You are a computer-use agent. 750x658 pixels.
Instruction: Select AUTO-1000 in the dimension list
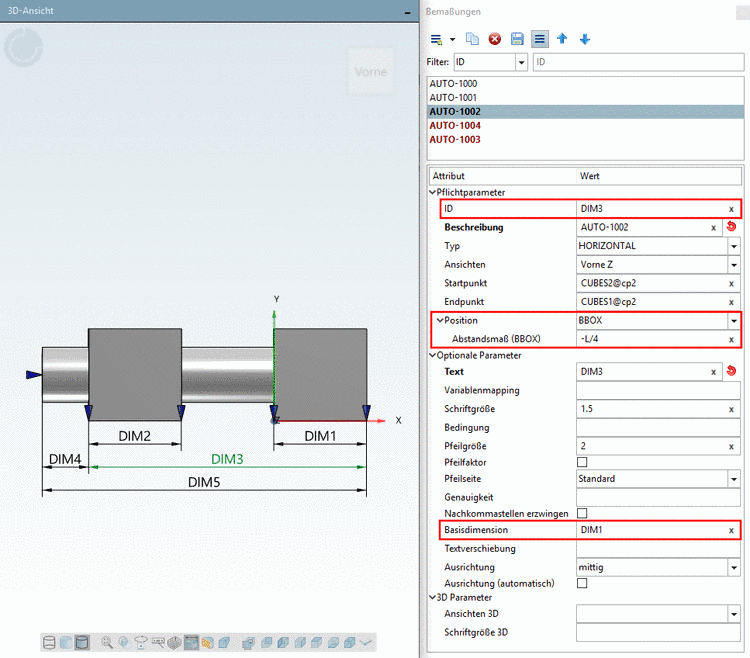tap(453, 84)
